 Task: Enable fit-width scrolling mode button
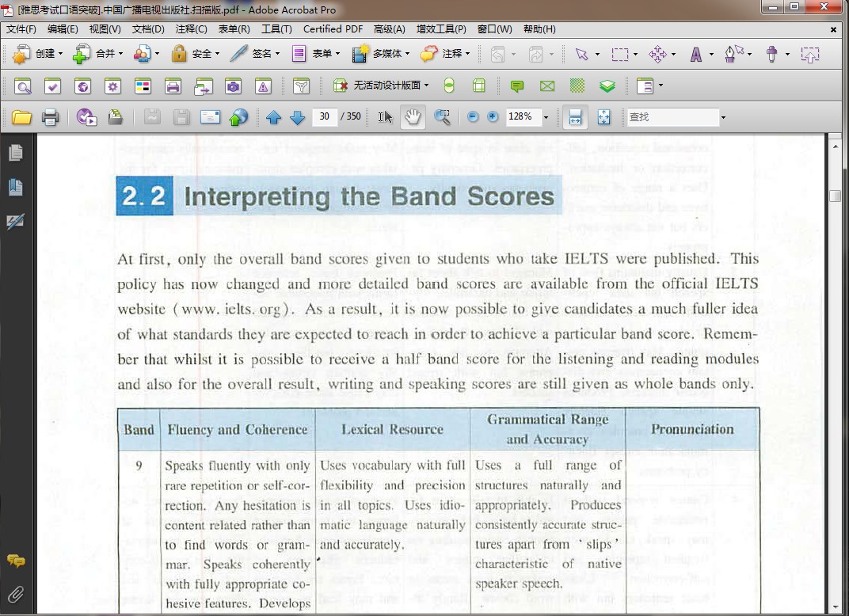coord(575,117)
